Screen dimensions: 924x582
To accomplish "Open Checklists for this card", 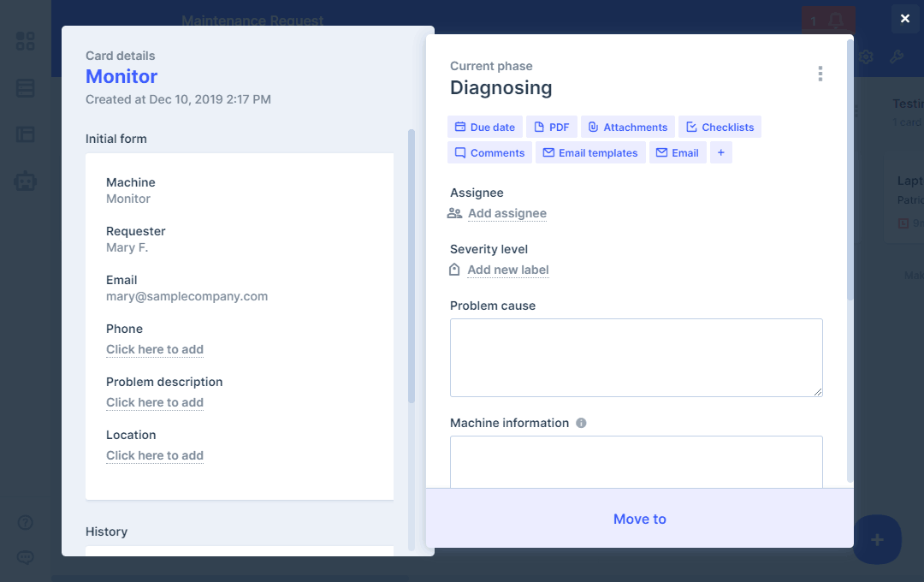I will [x=719, y=127].
